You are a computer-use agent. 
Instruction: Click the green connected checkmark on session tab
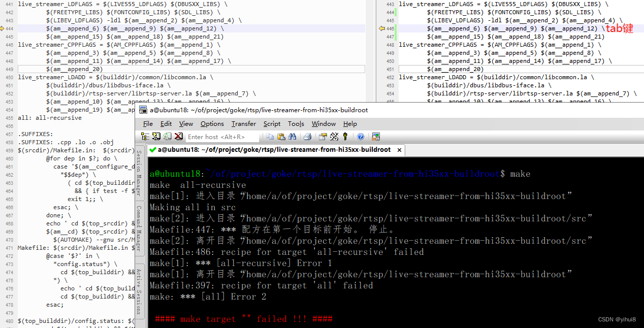(152, 150)
